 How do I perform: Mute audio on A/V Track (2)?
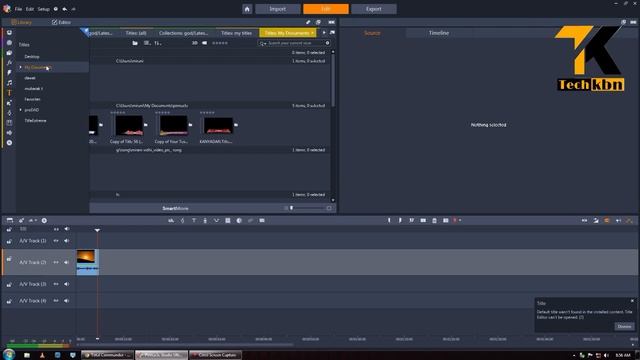click(67, 262)
